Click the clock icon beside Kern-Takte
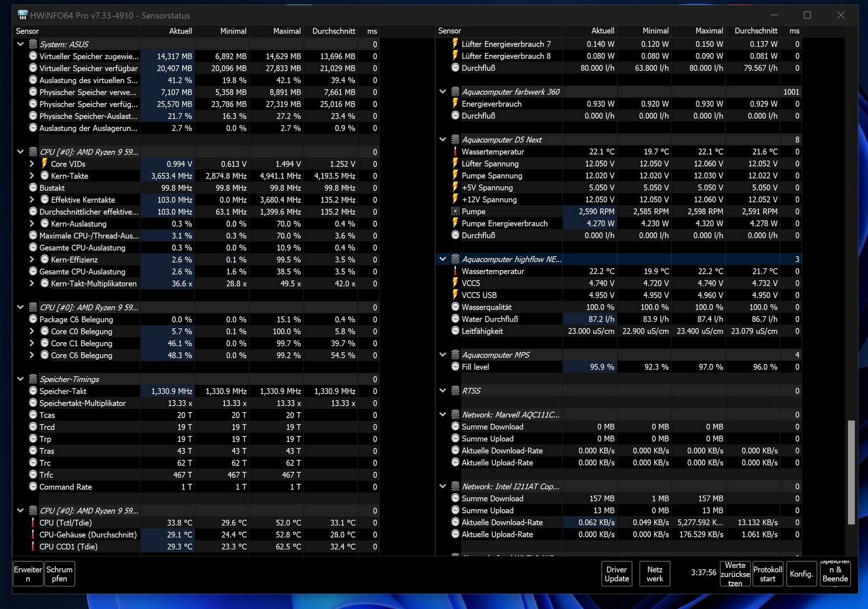The height and width of the screenshot is (609, 868). (44, 176)
